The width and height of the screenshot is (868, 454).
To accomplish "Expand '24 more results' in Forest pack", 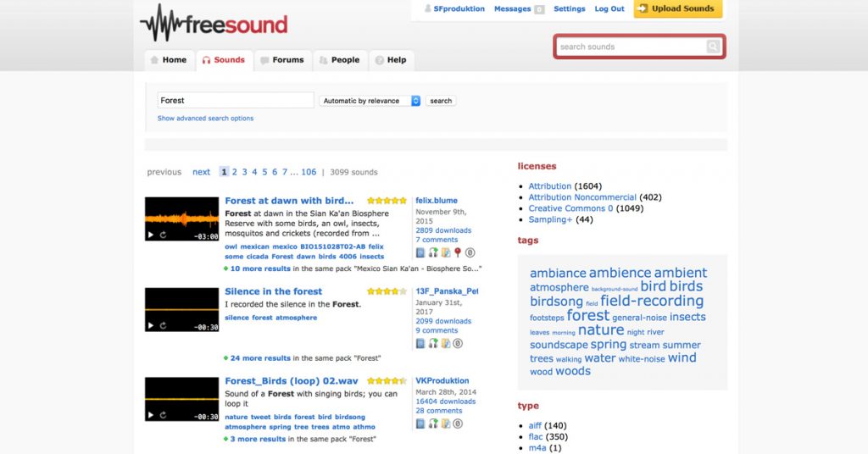I will 260,358.
